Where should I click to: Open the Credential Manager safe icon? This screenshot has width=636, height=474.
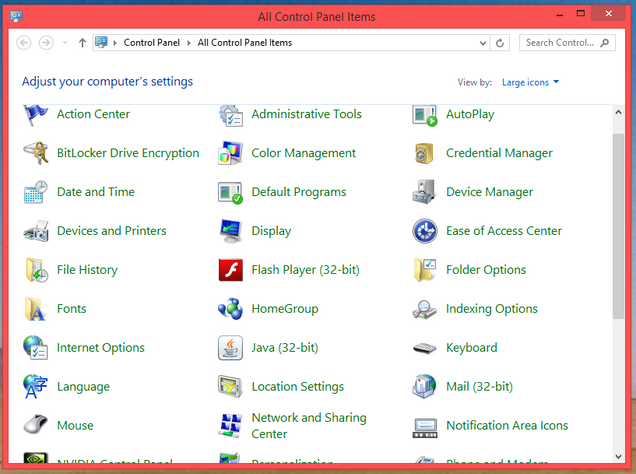pos(425,154)
